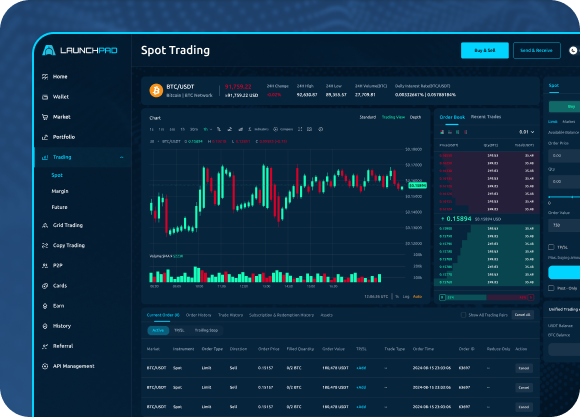Image resolution: width=580 pixels, height=417 pixels.
Task: Click the 0.15894 mid price
Action: click(x=459, y=219)
